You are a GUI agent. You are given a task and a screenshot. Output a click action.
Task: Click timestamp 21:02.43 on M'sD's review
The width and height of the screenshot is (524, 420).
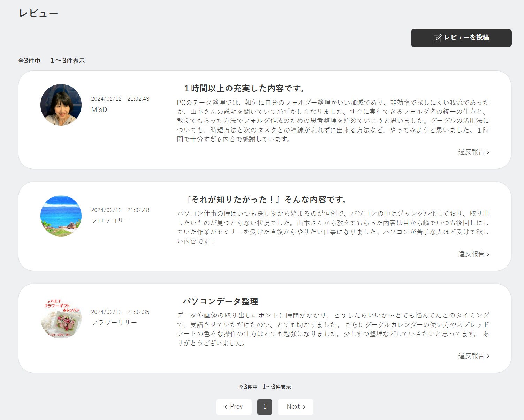coord(138,99)
